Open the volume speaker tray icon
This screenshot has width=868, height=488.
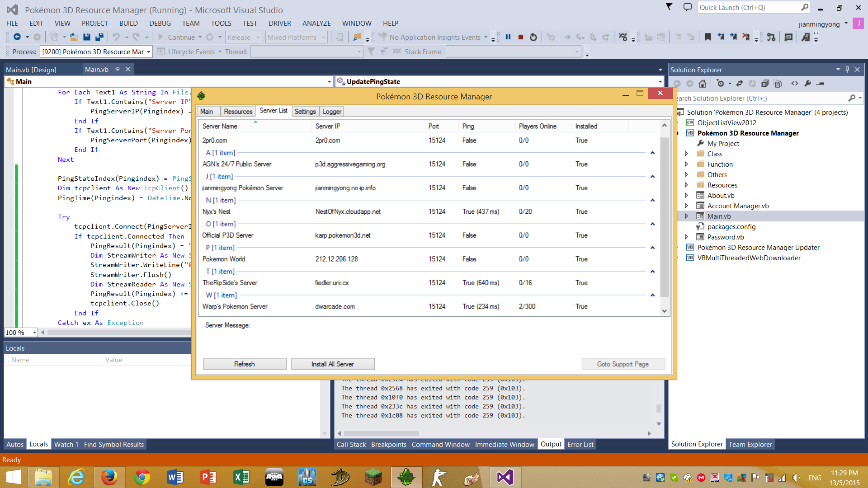pos(796,478)
